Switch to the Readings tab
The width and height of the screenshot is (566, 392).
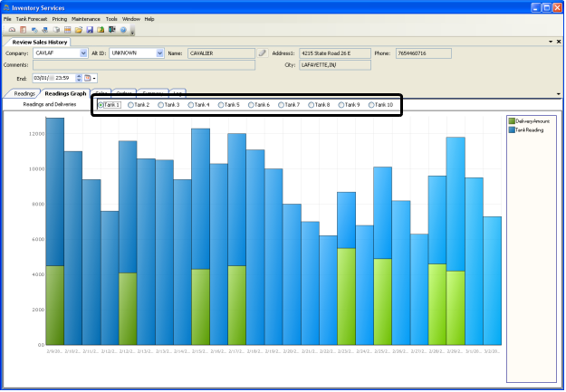pyautogui.click(x=24, y=93)
